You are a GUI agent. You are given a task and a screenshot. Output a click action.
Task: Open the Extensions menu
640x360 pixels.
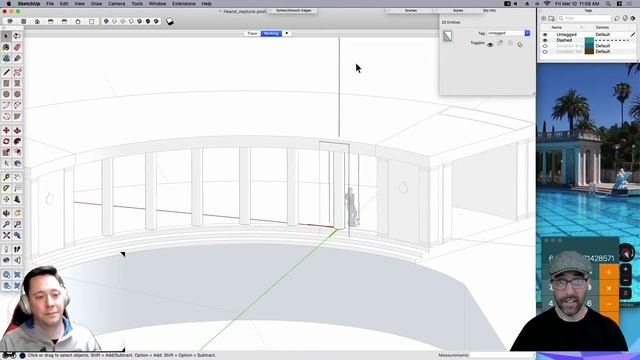(184, 4)
